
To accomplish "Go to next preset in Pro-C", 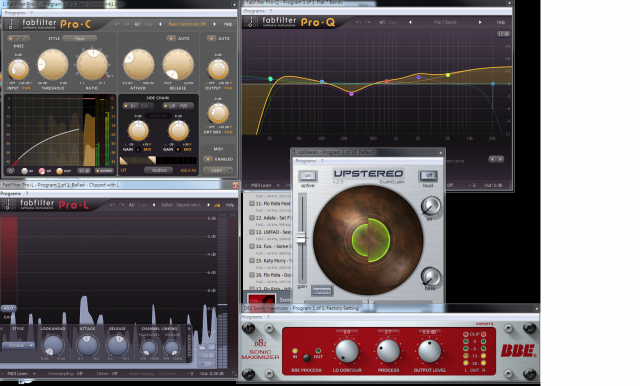I will coord(215,24).
